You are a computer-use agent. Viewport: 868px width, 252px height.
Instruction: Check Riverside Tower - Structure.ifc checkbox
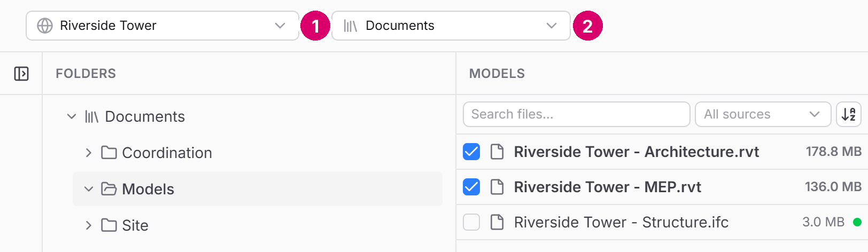click(x=471, y=222)
